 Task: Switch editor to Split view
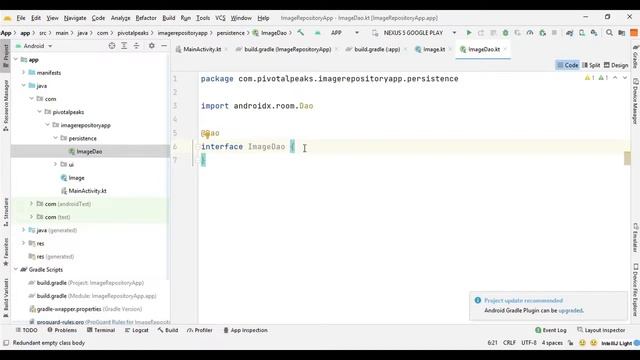[x=591, y=65]
